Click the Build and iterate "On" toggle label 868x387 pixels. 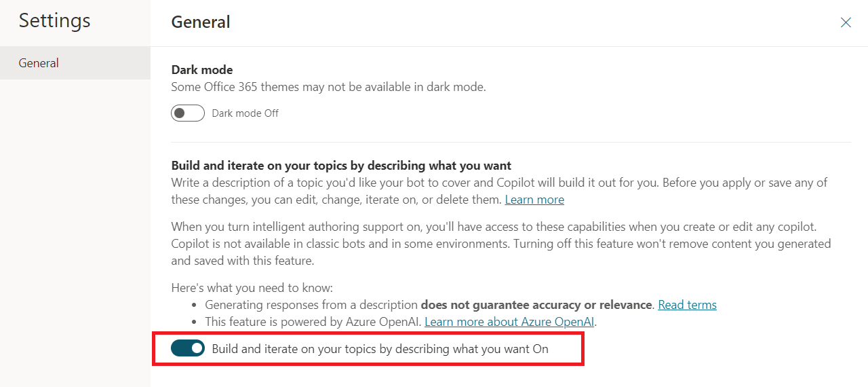pyautogui.click(x=380, y=349)
